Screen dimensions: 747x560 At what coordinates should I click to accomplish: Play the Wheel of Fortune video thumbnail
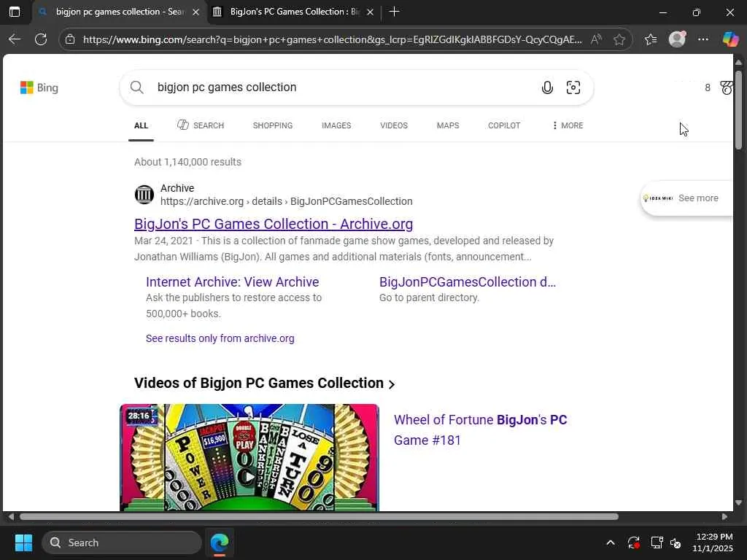click(x=249, y=458)
